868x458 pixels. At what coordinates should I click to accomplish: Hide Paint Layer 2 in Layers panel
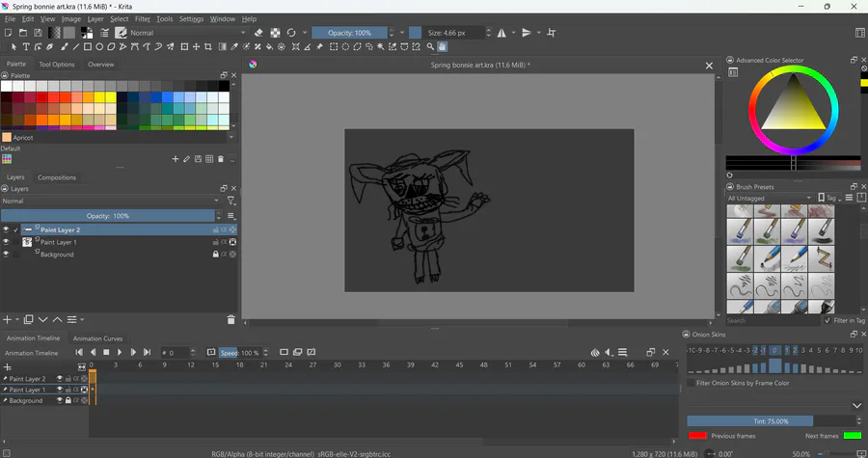click(6, 229)
